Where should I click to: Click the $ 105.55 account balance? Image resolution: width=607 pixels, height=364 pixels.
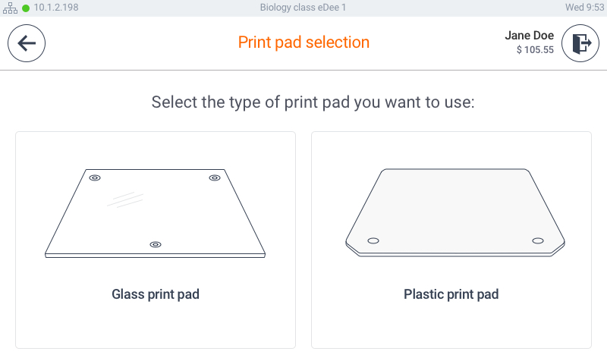pyautogui.click(x=535, y=50)
